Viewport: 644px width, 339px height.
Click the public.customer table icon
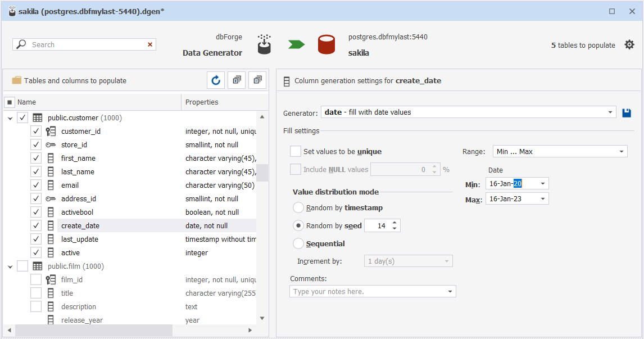[x=38, y=118]
